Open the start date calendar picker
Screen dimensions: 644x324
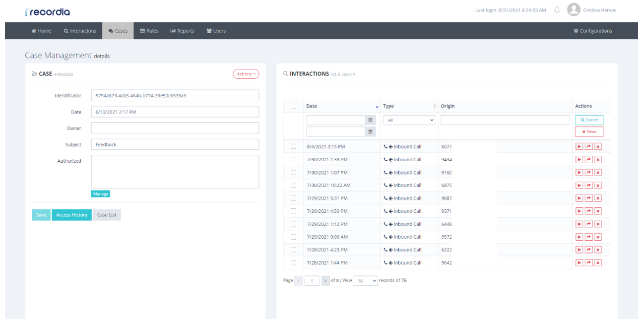370,120
